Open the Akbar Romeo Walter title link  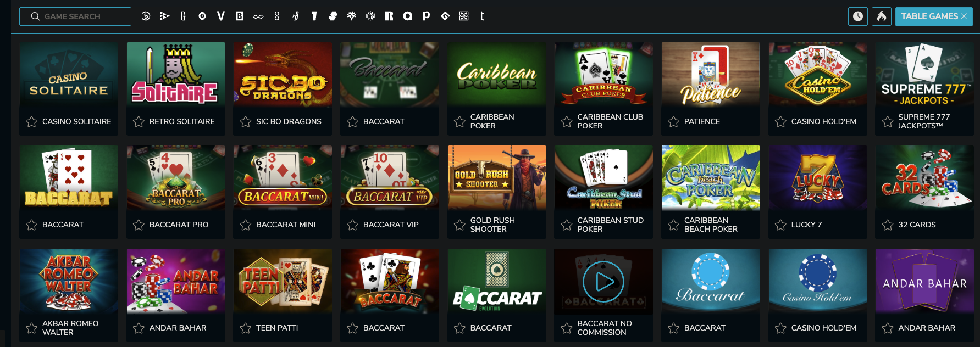[x=70, y=328]
